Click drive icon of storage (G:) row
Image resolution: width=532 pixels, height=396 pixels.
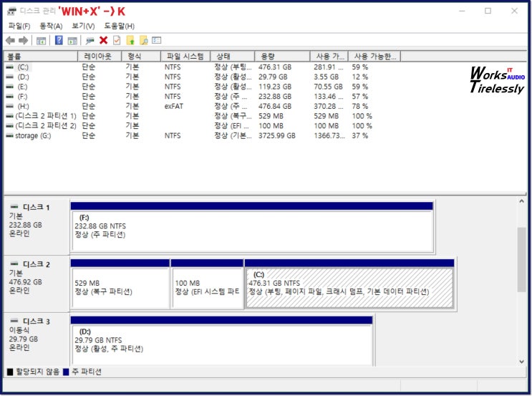click(x=10, y=136)
